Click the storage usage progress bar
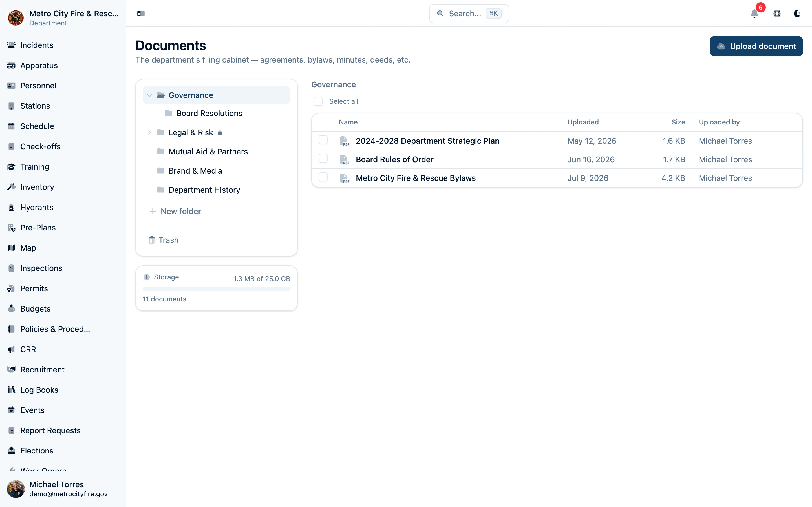Screen dimensions: 812x507 (217, 289)
